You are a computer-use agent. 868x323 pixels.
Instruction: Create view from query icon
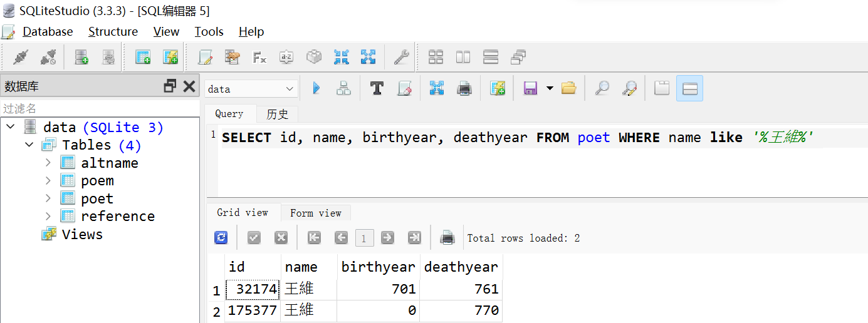click(x=498, y=88)
